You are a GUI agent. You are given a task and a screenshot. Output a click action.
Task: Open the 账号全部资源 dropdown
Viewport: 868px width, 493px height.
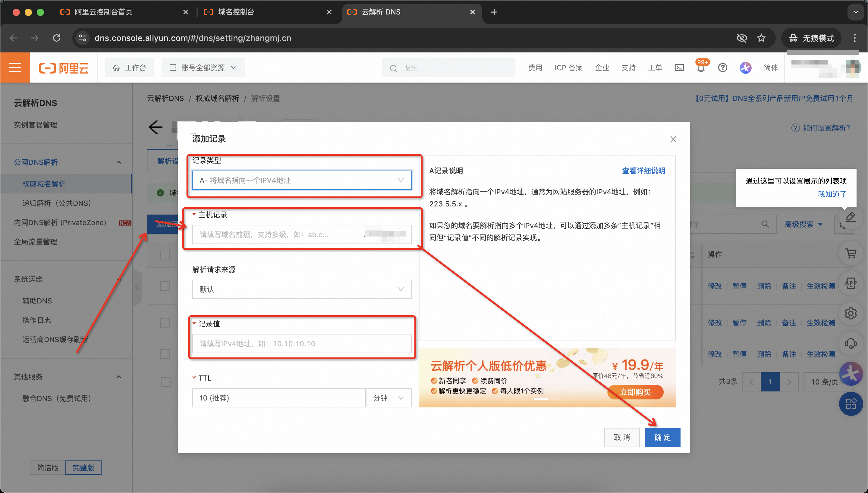203,68
